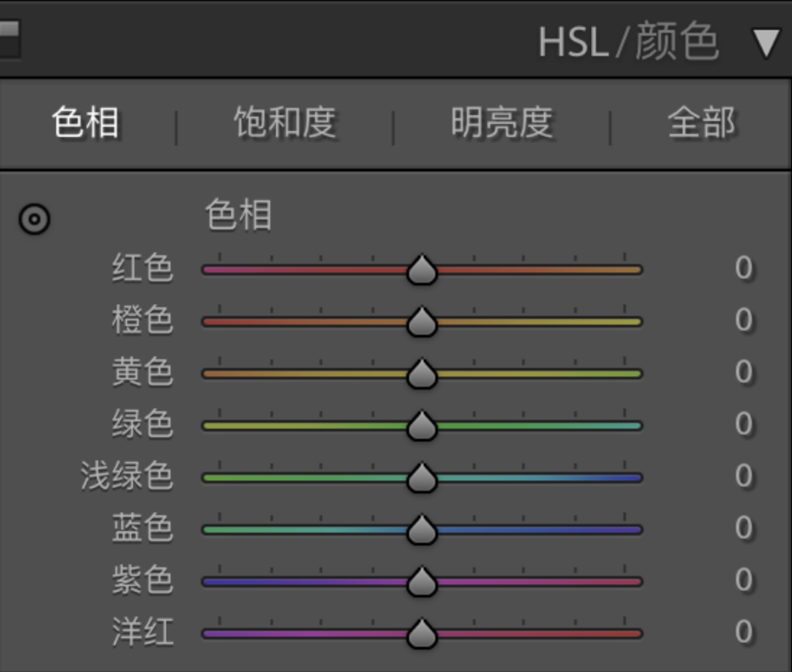Click the 紫色 hue slider handle
Screen dimensions: 792x672
tap(422, 583)
